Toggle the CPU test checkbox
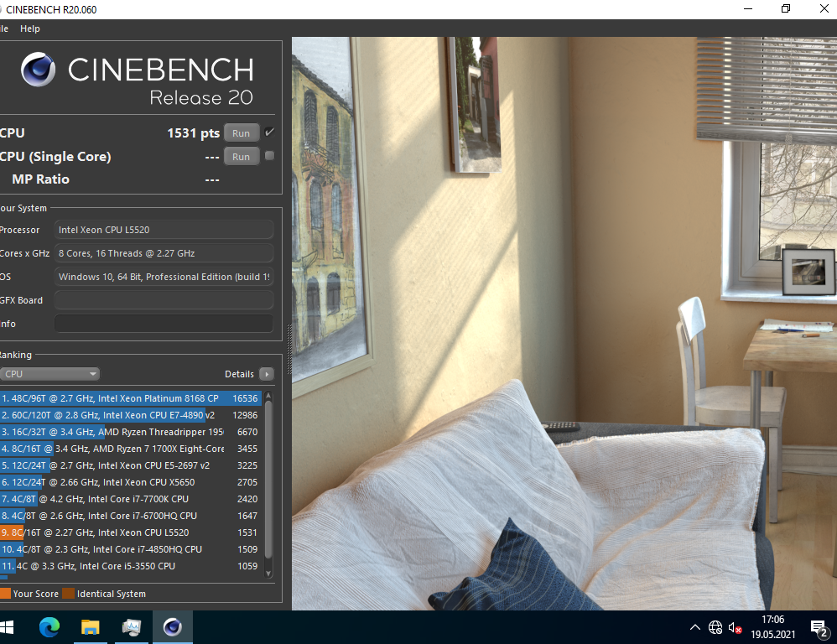Screen dimensions: 837x644 point(269,132)
